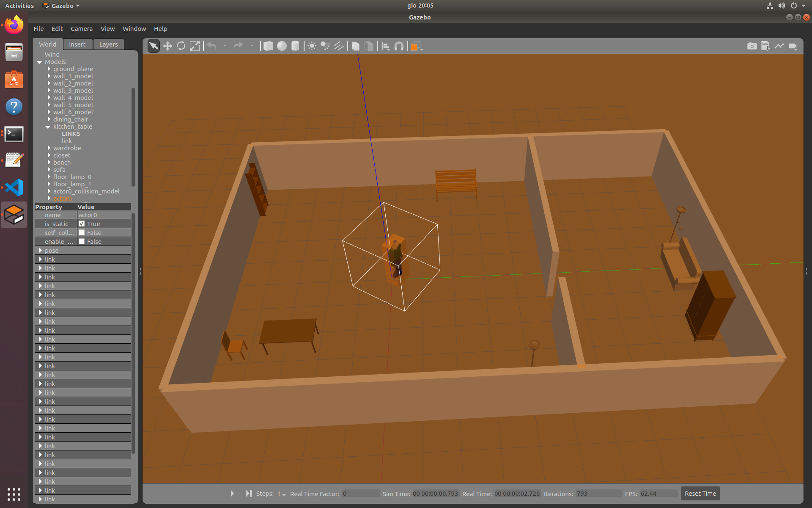Open the Gazebo app menu in top bar
812x508 pixels.
point(61,6)
